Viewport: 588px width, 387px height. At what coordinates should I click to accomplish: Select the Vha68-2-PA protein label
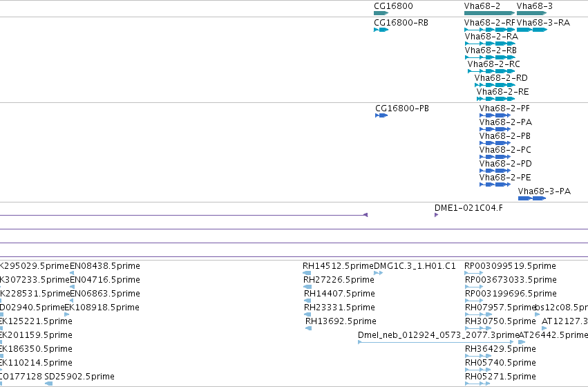tap(506, 122)
